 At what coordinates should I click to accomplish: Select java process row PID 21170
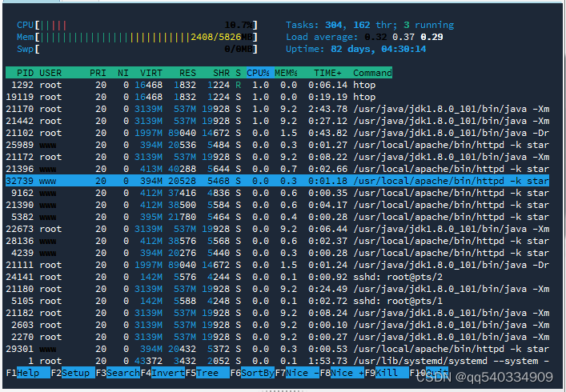click(277, 109)
